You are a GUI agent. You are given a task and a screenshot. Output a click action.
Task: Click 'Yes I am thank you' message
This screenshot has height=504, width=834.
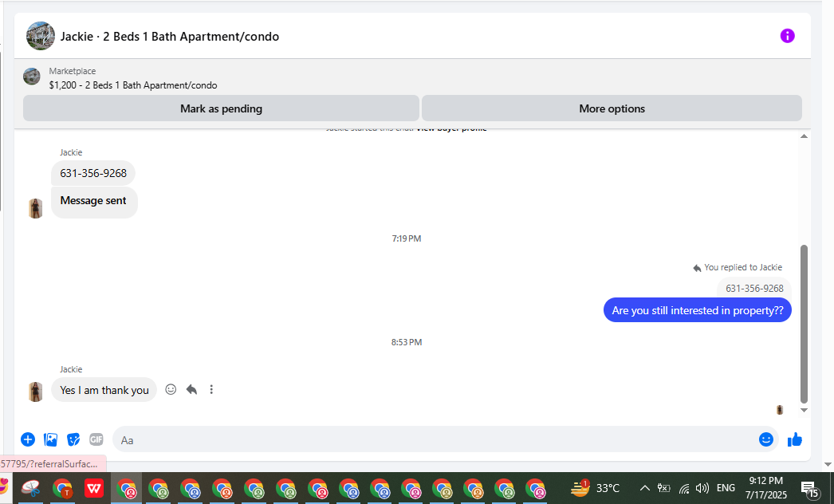tap(104, 390)
